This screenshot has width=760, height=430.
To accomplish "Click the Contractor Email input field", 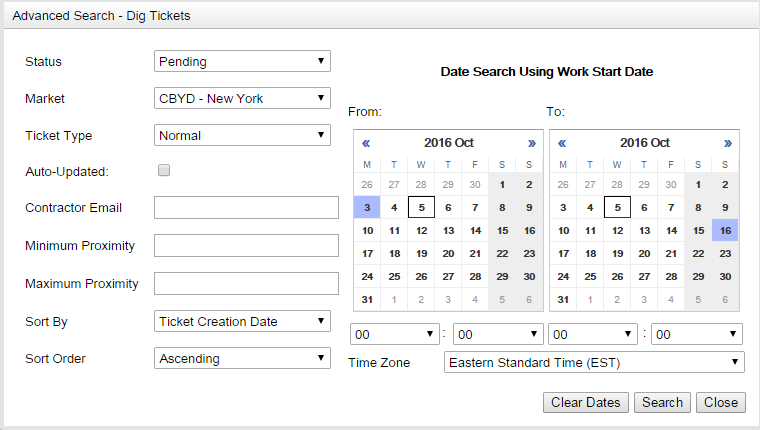I will click(x=247, y=207).
